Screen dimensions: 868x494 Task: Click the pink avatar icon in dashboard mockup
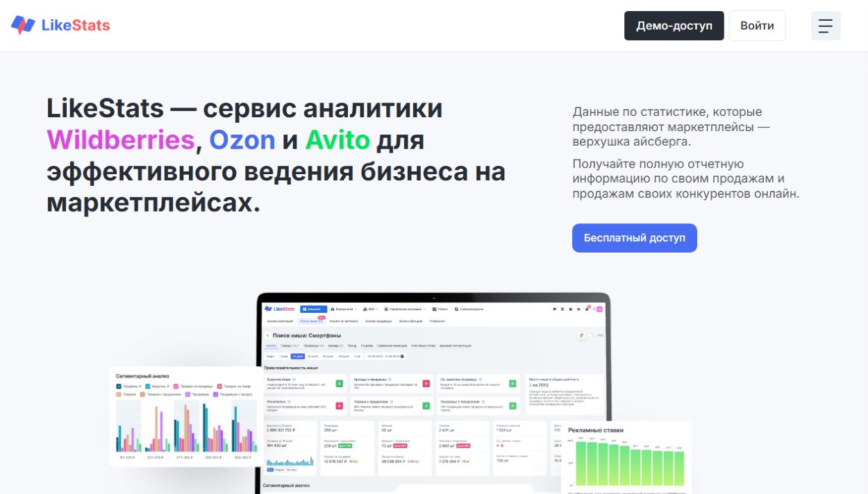tap(599, 309)
